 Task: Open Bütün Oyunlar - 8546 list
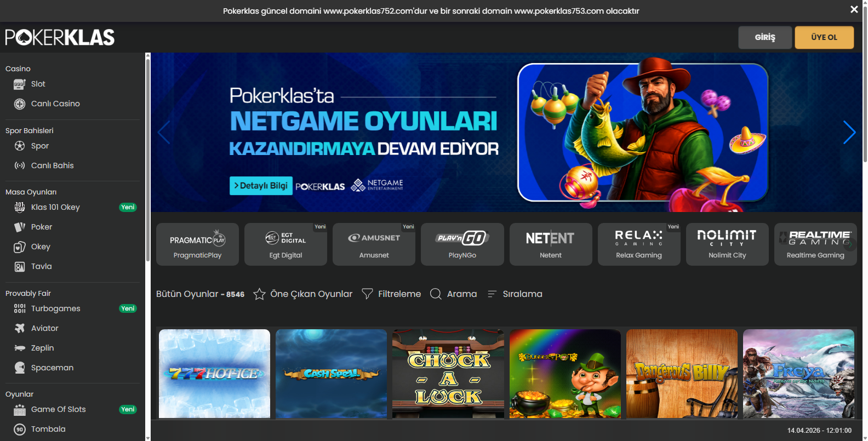[x=200, y=294]
